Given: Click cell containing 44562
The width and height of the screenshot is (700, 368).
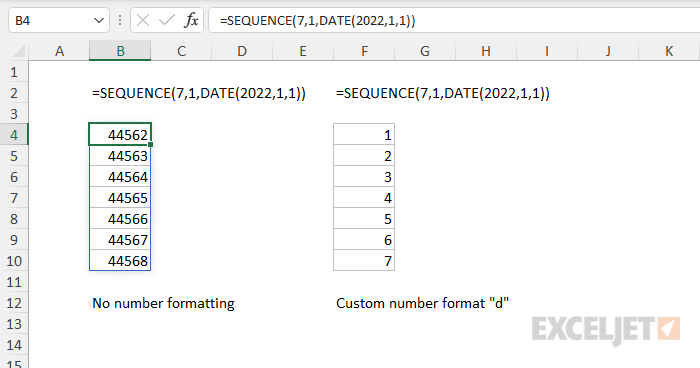Looking at the screenshot, I should pyautogui.click(x=120, y=134).
